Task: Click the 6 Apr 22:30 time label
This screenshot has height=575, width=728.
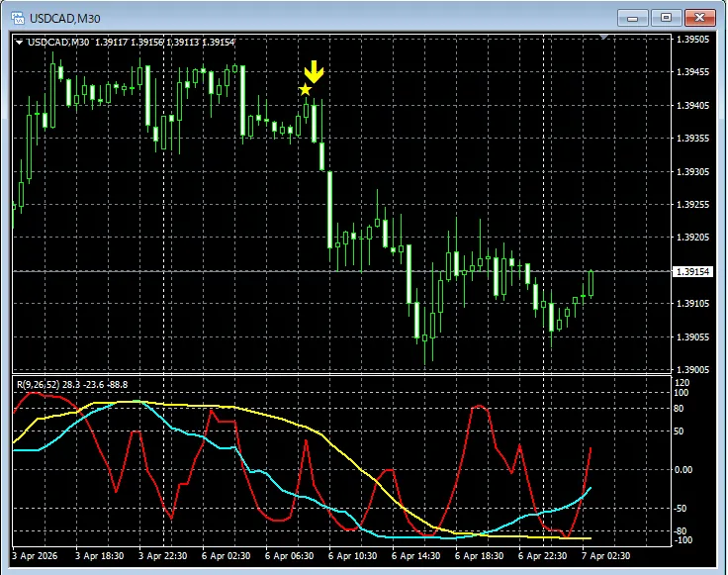Action: tap(542, 556)
